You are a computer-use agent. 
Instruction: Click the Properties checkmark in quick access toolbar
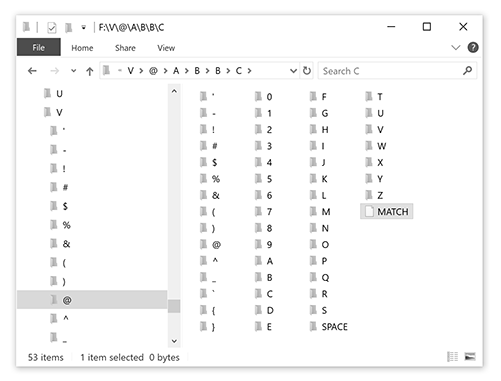[52, 27]
